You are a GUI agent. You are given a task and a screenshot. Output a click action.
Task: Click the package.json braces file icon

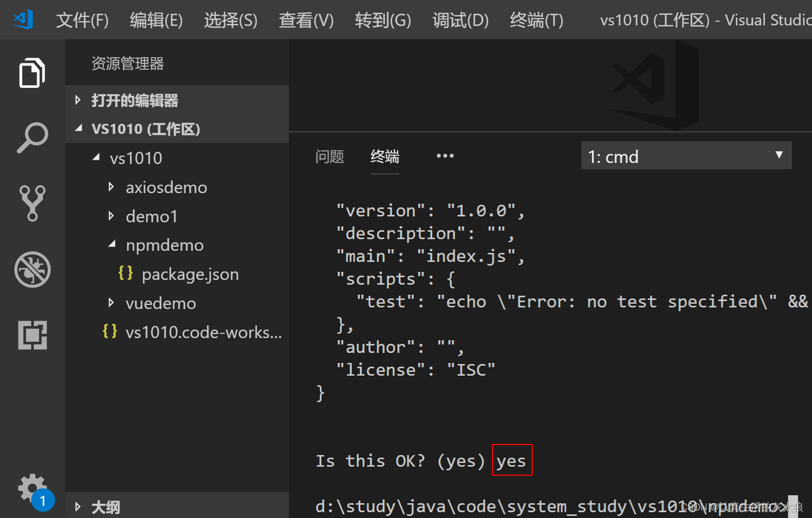click(125, 274)
